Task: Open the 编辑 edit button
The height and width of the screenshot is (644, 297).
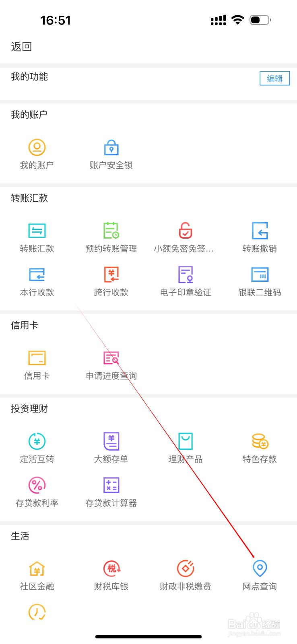Action: [x=274, y=78]
